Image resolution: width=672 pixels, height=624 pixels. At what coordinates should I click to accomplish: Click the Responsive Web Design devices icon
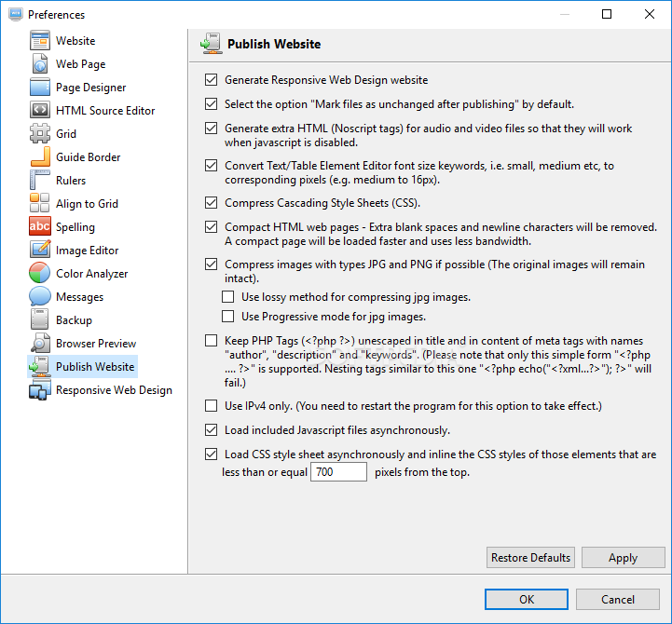[x=40, y=389]
